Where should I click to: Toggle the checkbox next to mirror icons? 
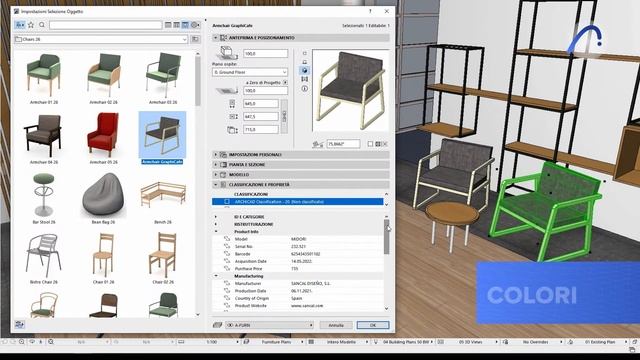370,144
